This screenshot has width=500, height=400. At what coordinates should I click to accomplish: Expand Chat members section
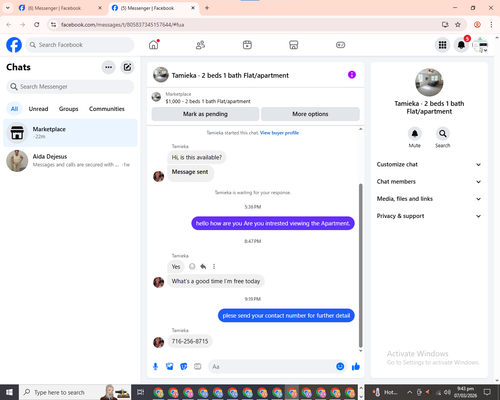[429, 182]
